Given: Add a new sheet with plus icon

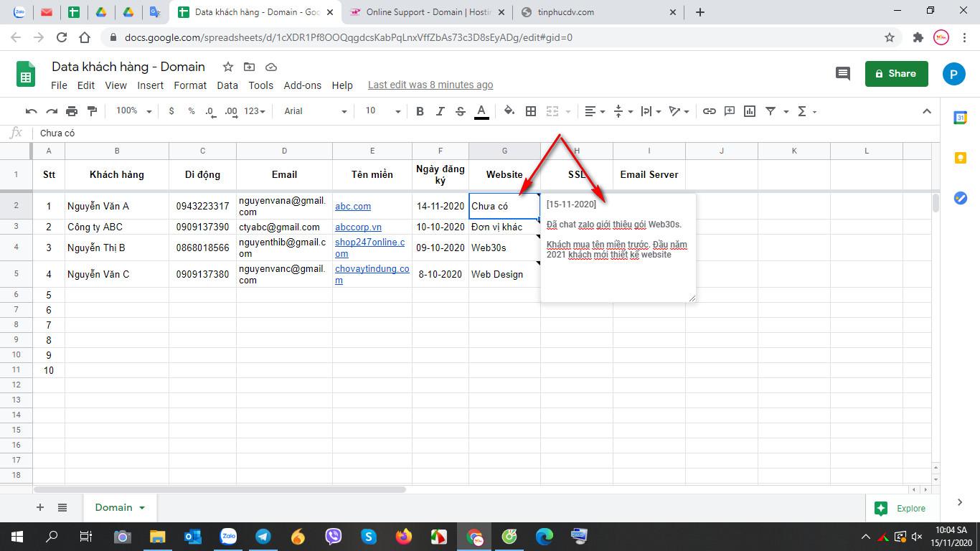Looking at the screenshot, I should (40, 507).
